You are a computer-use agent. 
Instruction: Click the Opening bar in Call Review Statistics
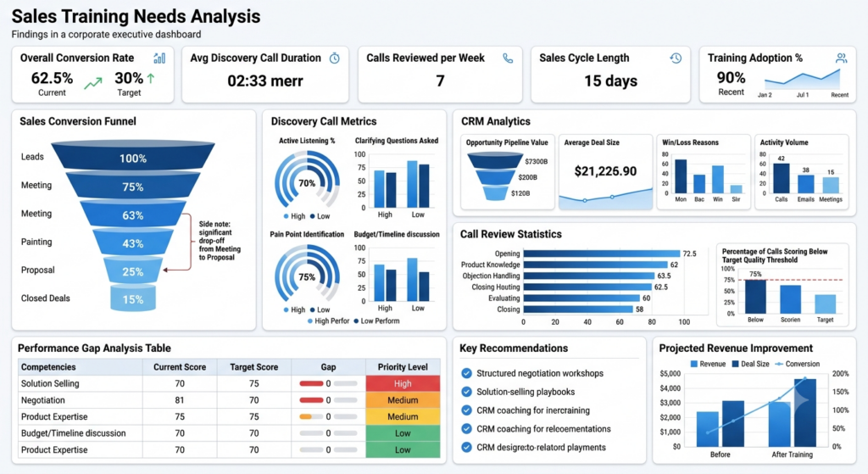pos(603,254)
